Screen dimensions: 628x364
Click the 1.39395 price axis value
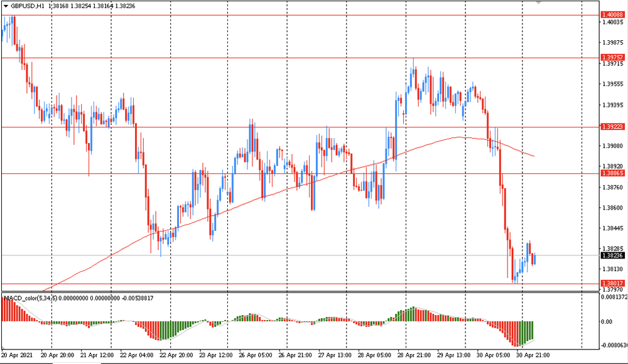click(x=613, y=105)
